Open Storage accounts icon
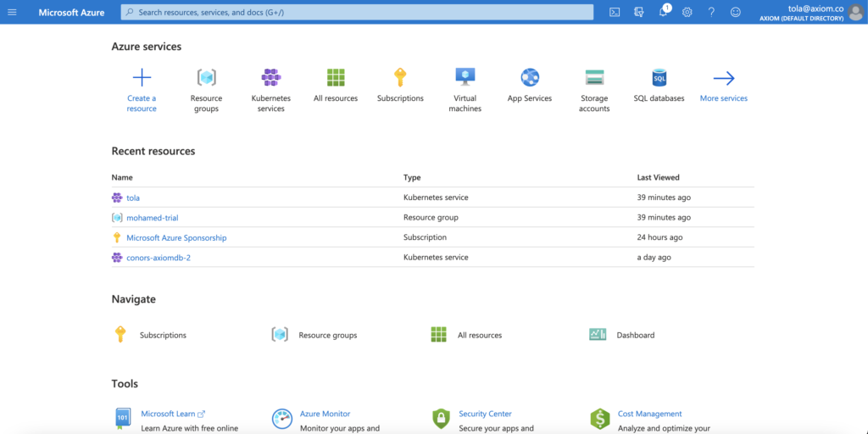Screen dimensions: 868x434 [594, 77]
